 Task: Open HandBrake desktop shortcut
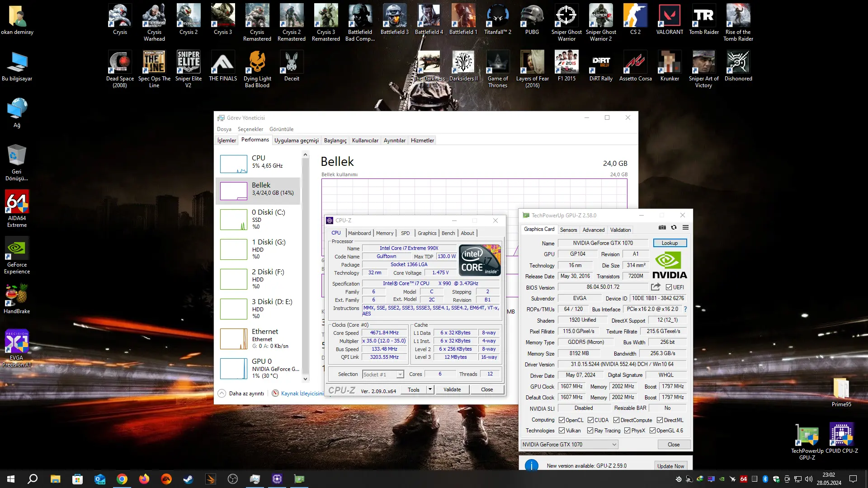point(17,299)
